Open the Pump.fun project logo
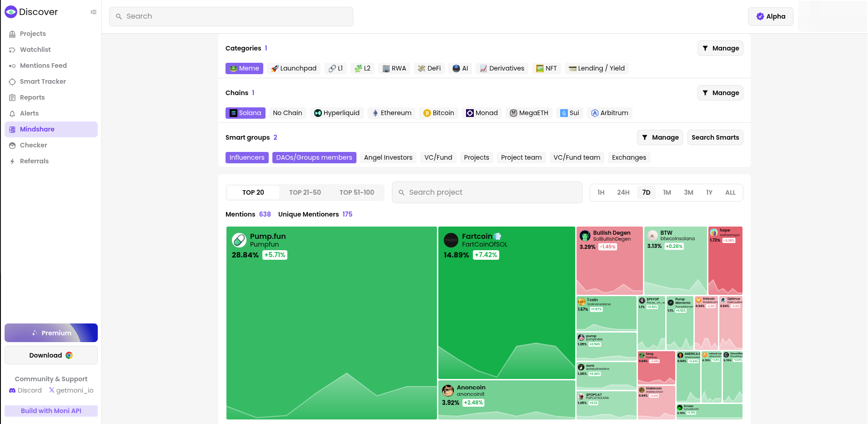The image size is (868, 424). (x=239, y=240)
